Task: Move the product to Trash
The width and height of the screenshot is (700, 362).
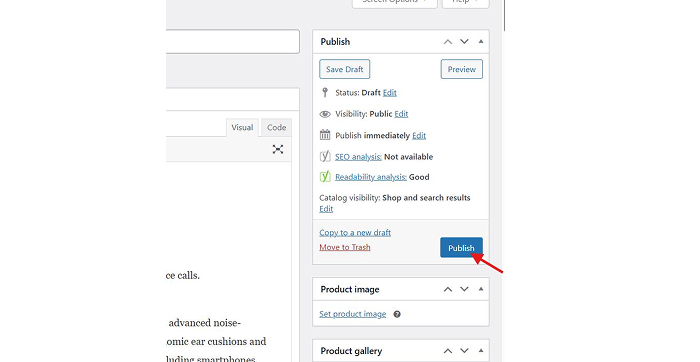Action: tap(345, 247)
